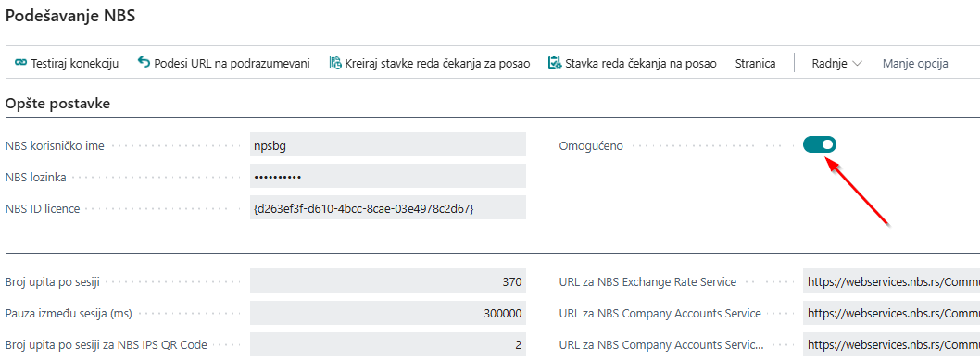This screenshot has width=980, height=361.
Task: Toggle the Omogućeno switch
Action: (x=820, y=145)
